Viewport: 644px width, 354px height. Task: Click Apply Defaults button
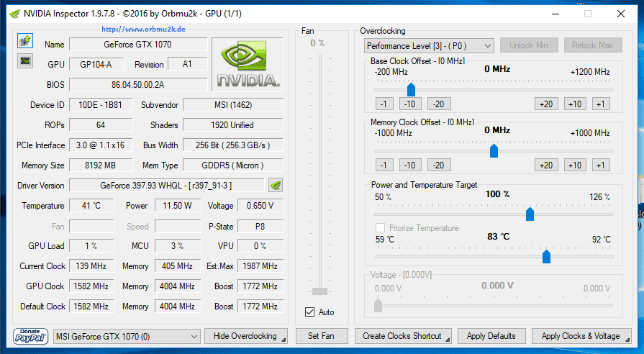491,336
